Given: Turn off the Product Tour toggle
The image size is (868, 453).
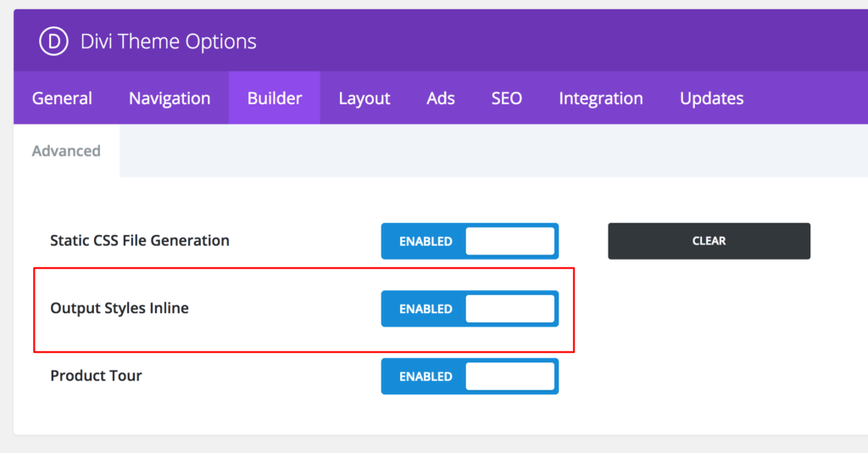Looking at the screenshot, I should coord(470,377).
